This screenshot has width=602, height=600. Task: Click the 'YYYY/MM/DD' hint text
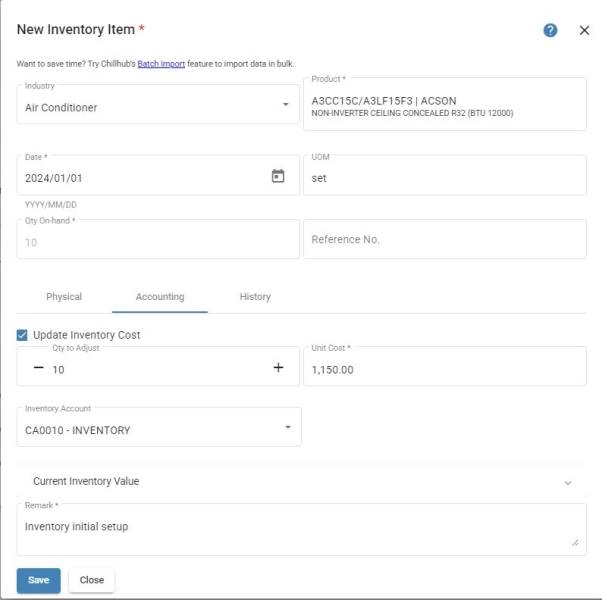[51, 205]
